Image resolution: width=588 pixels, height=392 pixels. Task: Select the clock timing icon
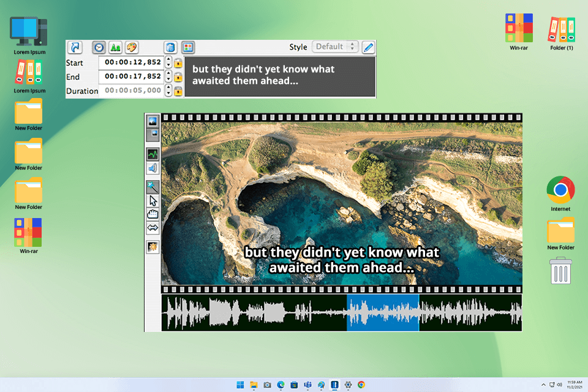[x=99, y=47]
